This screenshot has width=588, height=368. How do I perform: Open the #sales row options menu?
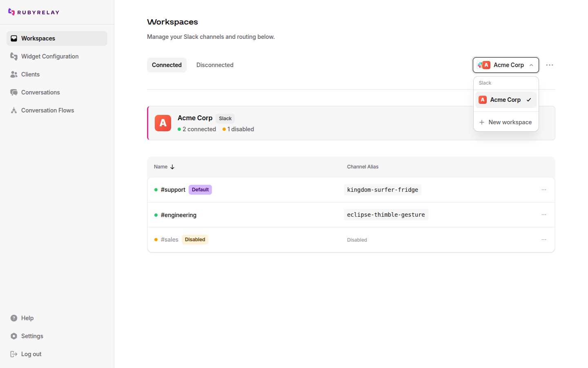pyautogui.click(x=544, y=240)
